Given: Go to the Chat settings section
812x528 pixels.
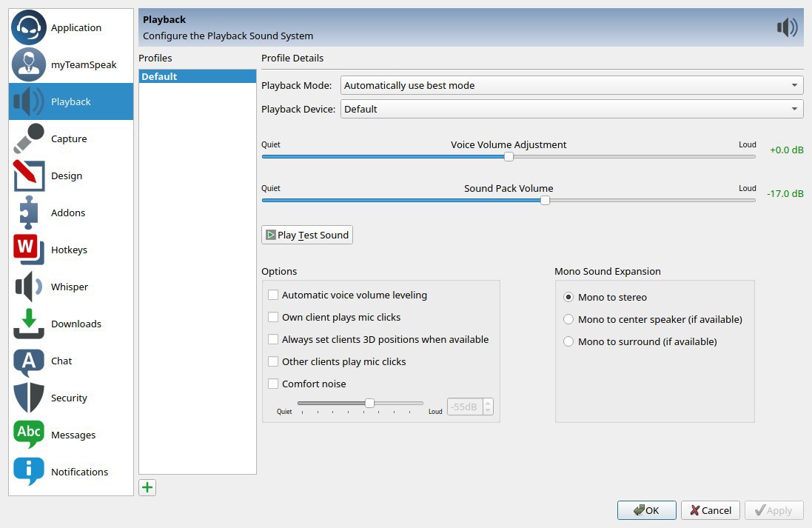Looking at the screenshot, I should pyautogui.click(x=61, y=361).
